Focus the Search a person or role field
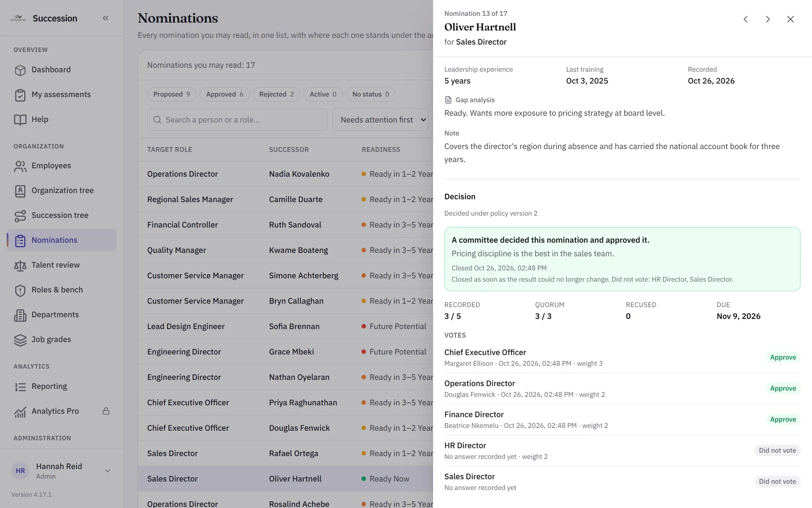The width and height of the screenshot is (812, 508). coord(238,119)
